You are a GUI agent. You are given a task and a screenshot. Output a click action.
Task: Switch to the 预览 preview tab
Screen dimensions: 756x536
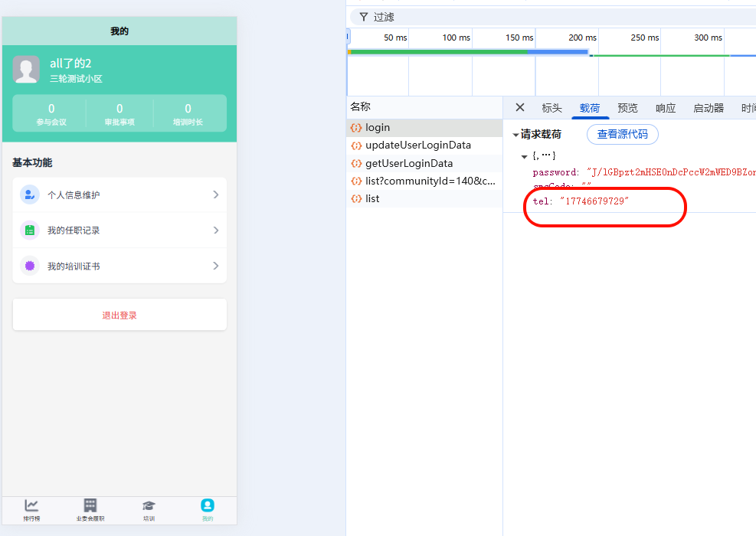point(627,109)
